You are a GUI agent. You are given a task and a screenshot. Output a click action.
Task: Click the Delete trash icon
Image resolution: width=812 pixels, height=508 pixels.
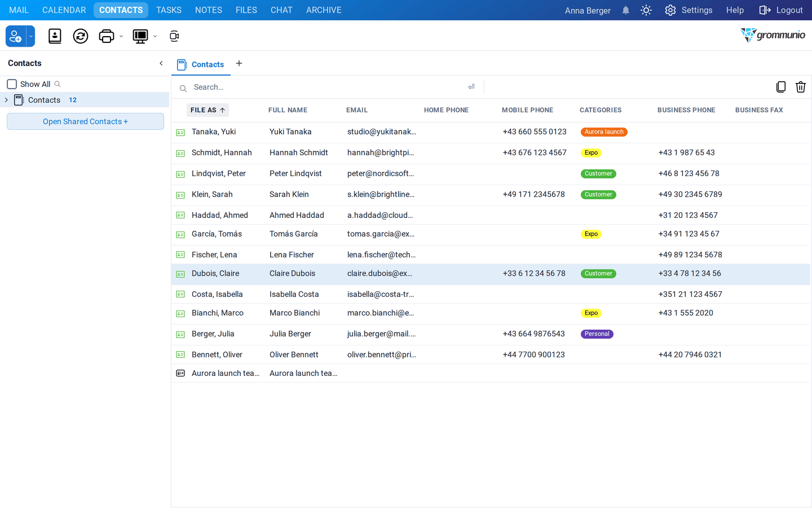point(801,87)
